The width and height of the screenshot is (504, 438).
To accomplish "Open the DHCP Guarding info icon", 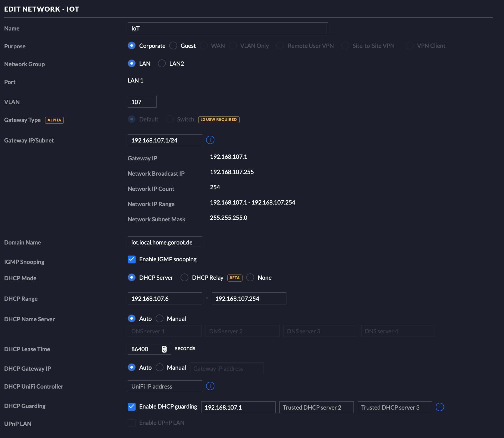I will click(x=440, y=407).
